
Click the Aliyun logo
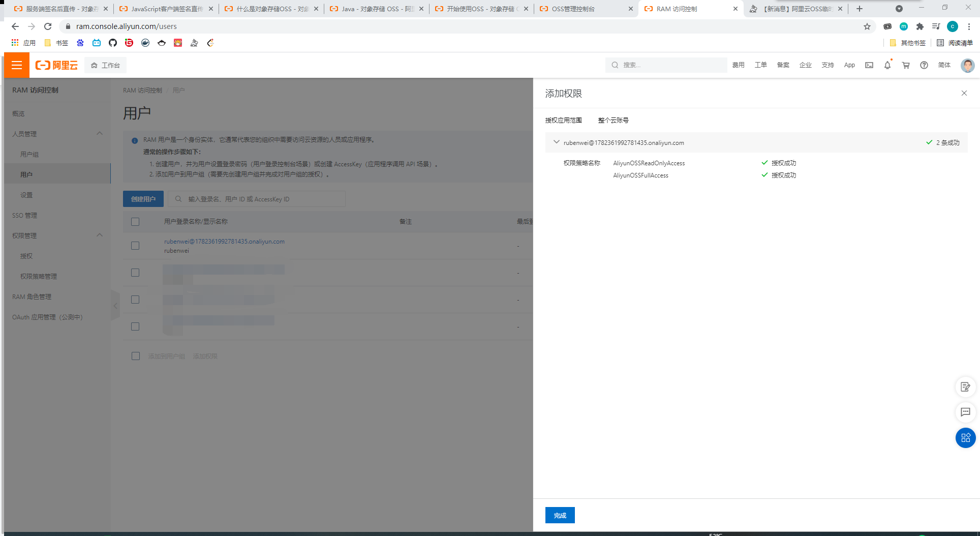click(56, 65)
